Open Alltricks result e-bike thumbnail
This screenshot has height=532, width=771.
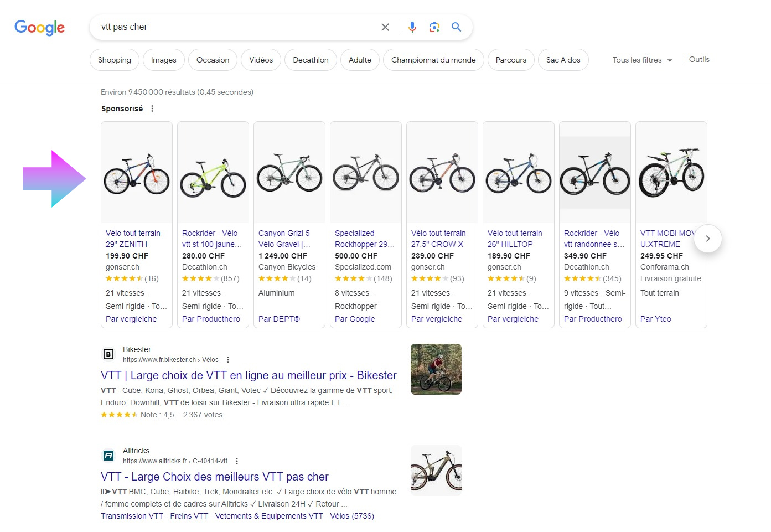click(x=436, y=471)
